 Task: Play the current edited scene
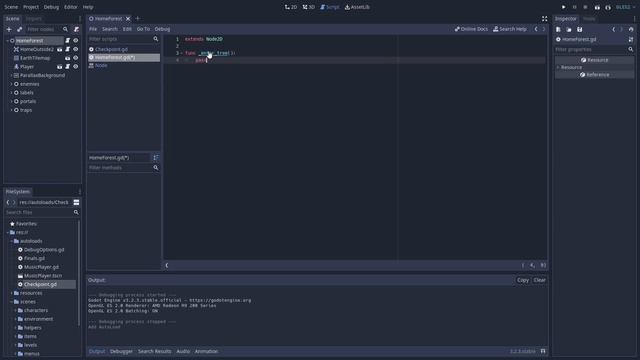[597, 7]
